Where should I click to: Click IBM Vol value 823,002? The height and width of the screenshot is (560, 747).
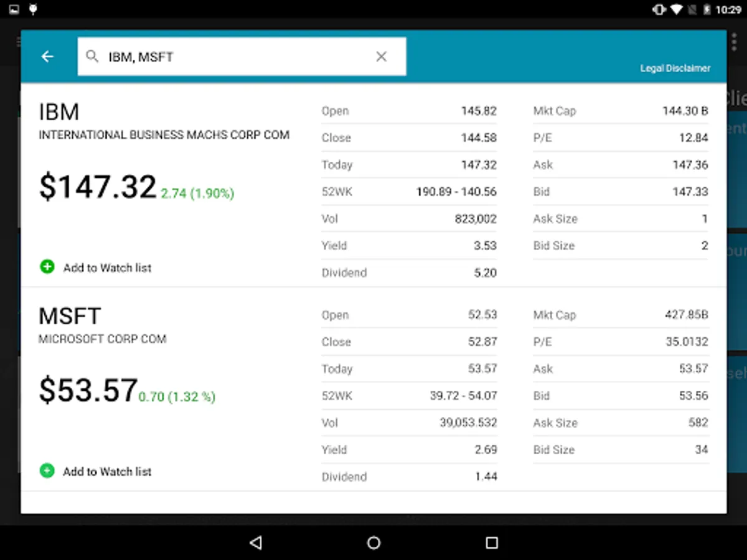pos(476,219)
